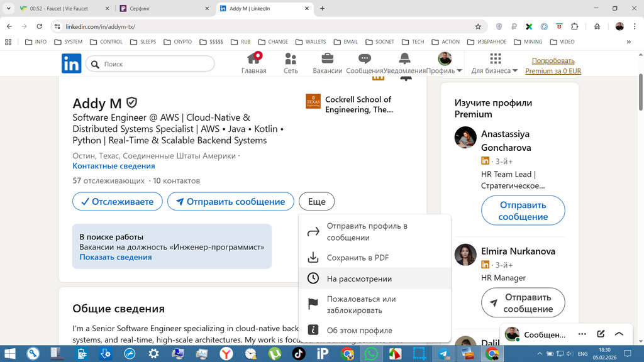Open Сообщения messaging icon
The width and height of the screenshot is (644, 362).
click(x=364, y=63)
